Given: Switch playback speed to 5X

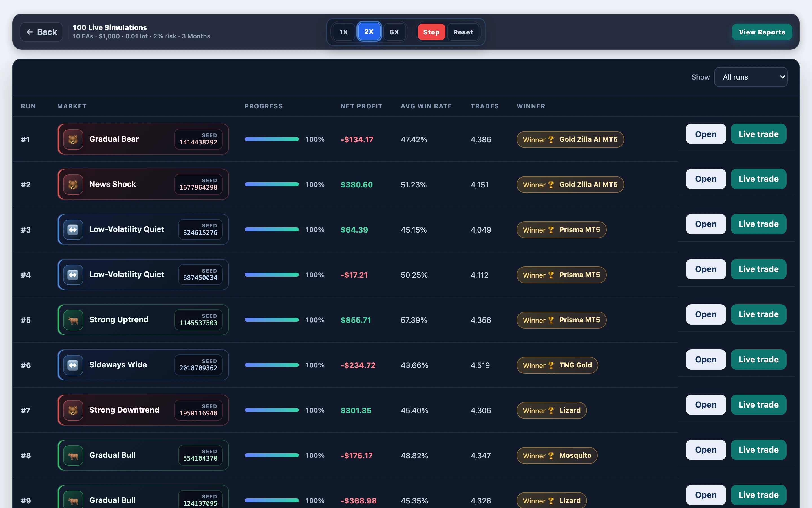Looking at the screenshot, I should [394, 32].
